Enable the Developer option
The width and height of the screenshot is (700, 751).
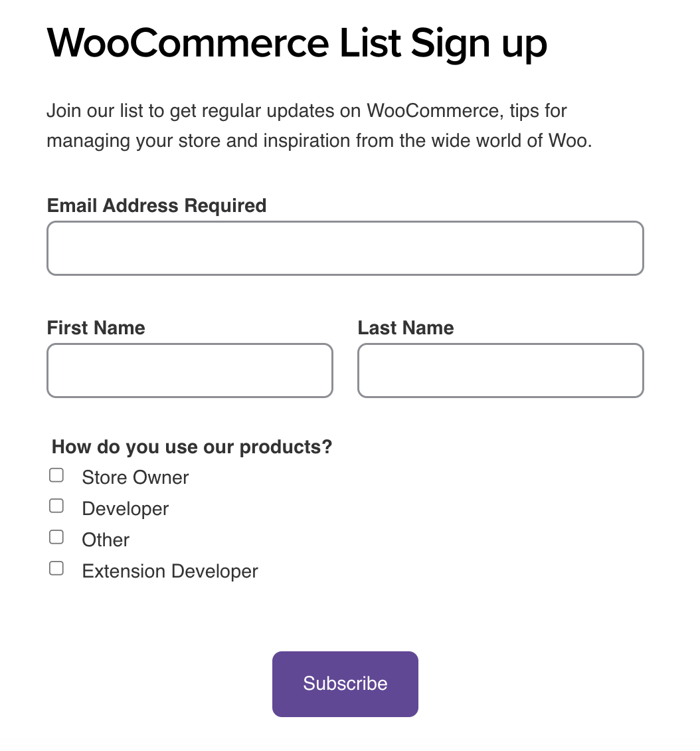click(56, 506)
